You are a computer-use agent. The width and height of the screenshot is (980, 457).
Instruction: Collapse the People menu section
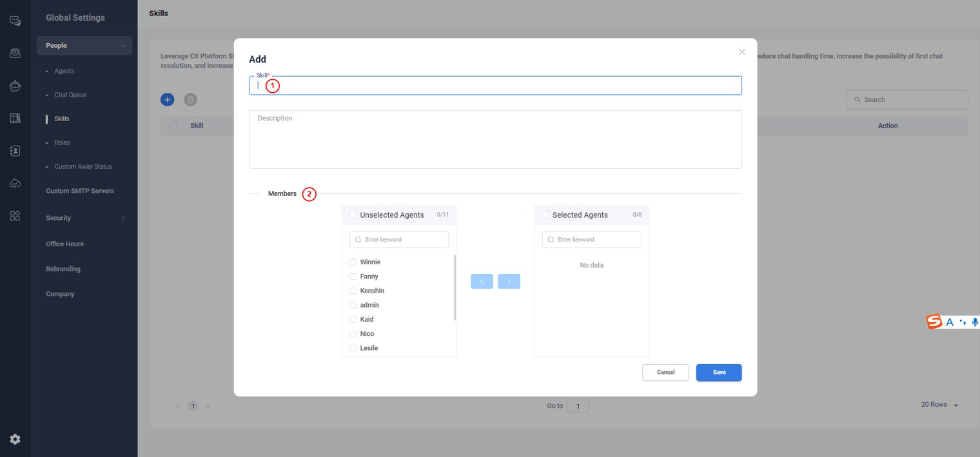[122, 46]
